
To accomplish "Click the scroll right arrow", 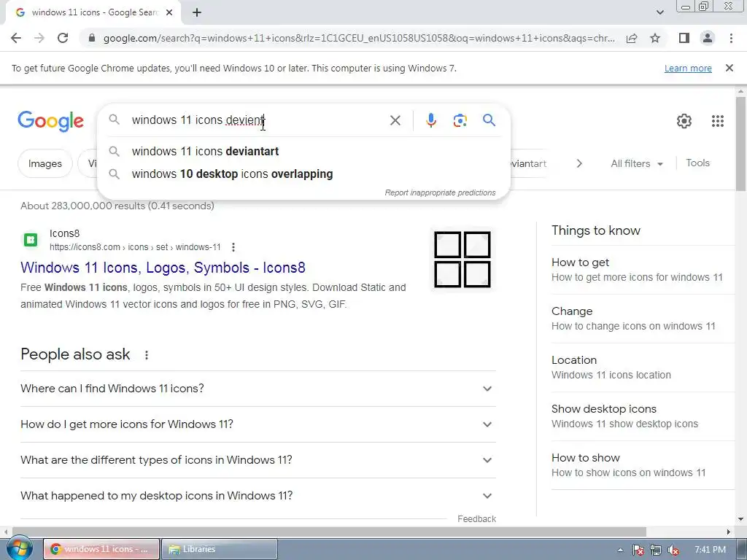I will (729, 532).
